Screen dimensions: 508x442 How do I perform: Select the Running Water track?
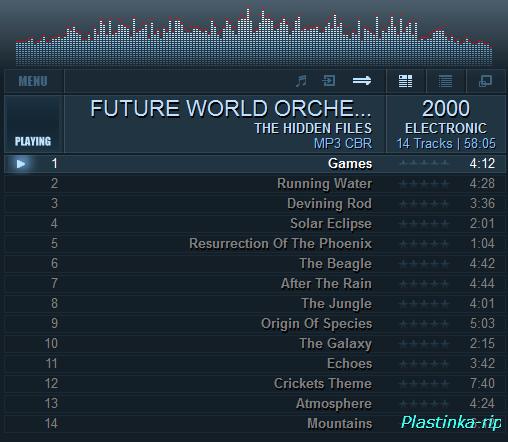255,184
